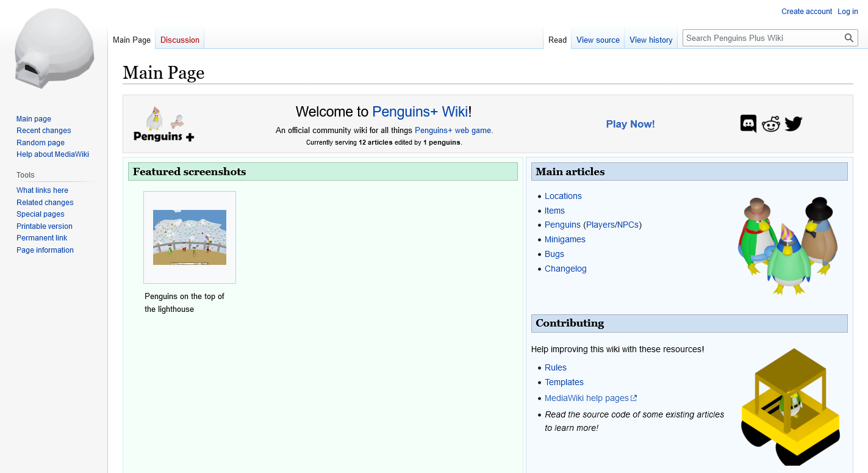Image resolution: width=868 pixels, height=473 pixels.
Task: Open the lighthouse screenshot thumbnail
Action: tap(190, 237)
